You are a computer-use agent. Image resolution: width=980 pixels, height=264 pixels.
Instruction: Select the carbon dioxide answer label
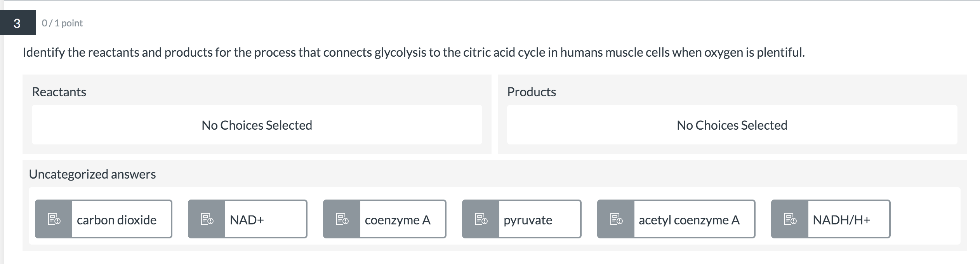116,220
